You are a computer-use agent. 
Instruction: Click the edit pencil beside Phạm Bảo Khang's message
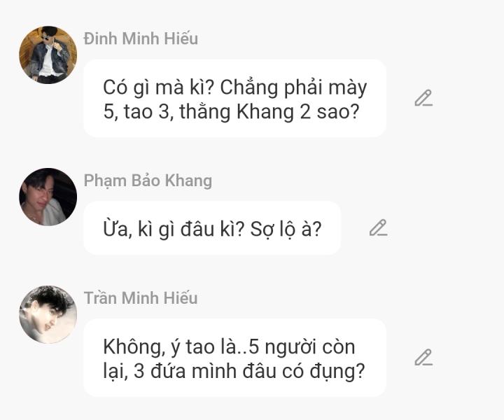click(x=378, y=227)
